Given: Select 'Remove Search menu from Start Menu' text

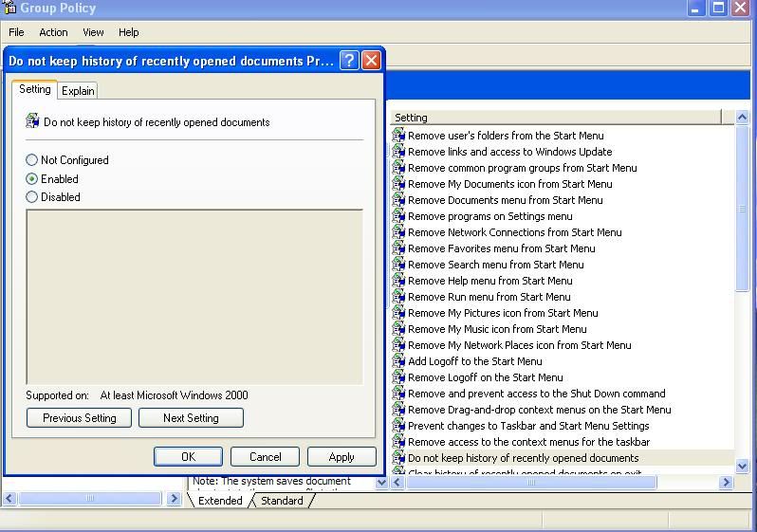Looking at the screenshot, I should [496, 264].
